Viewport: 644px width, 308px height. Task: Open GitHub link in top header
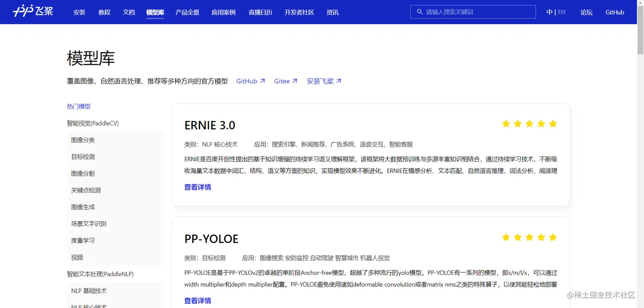615,12
